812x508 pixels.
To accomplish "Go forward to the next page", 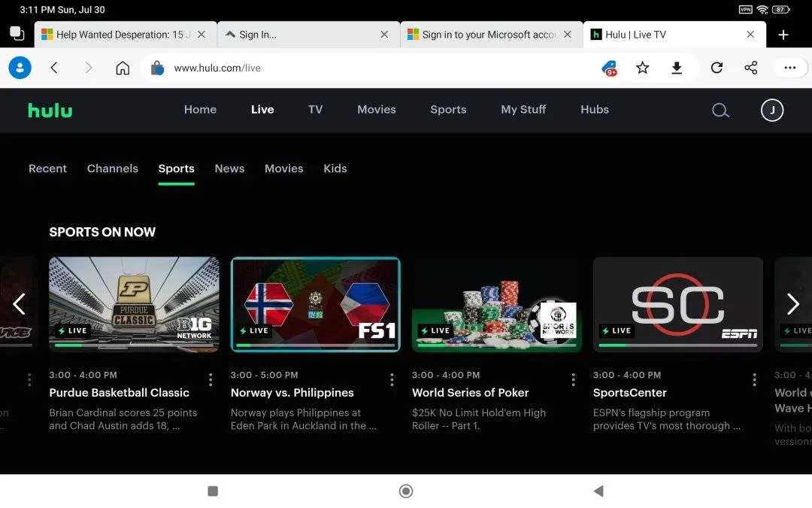I will point(88,68).
